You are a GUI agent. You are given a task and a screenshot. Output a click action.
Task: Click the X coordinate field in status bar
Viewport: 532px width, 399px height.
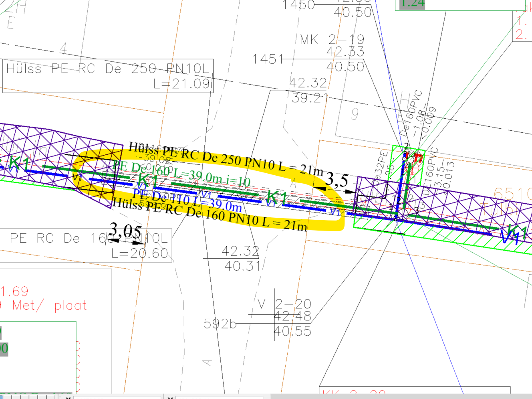pos(116,397)
